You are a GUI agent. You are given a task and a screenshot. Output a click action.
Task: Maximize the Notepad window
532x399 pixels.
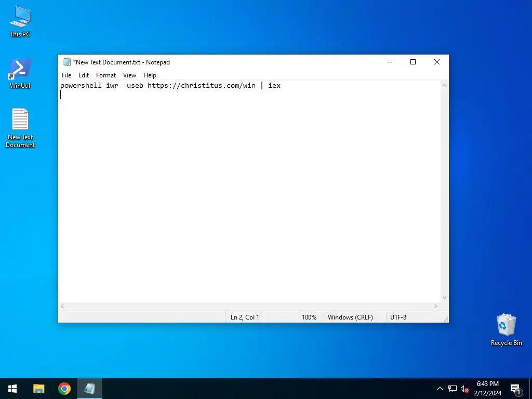click(x=413, y=62)
